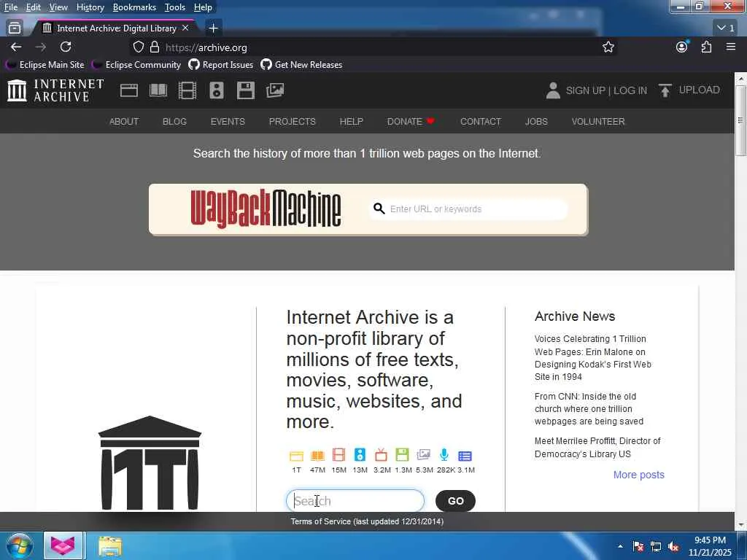Open the Help menu in menu bar

203,7
